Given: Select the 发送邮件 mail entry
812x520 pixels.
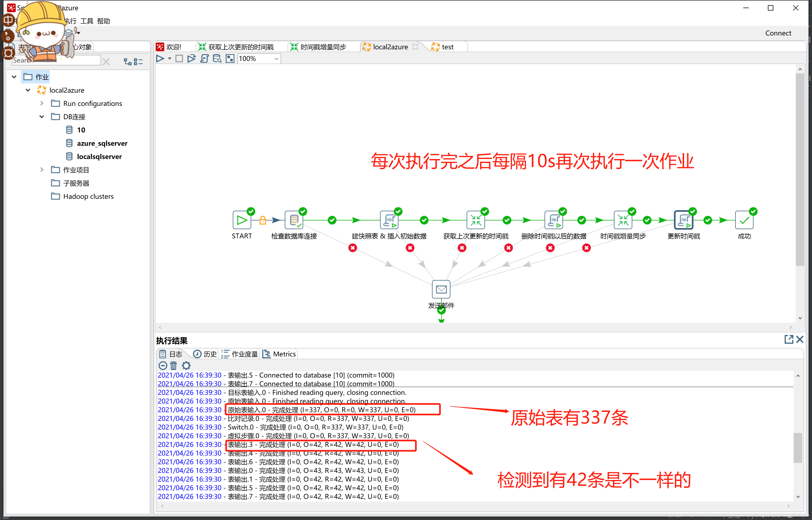Looking at the screenshot, I should [441, 289].
